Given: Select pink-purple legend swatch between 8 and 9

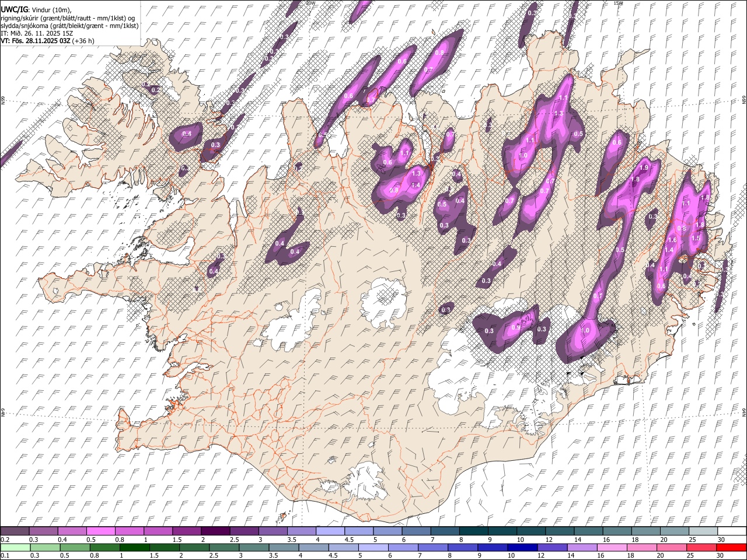Looking at the screenshot, I should click(473, 531).
